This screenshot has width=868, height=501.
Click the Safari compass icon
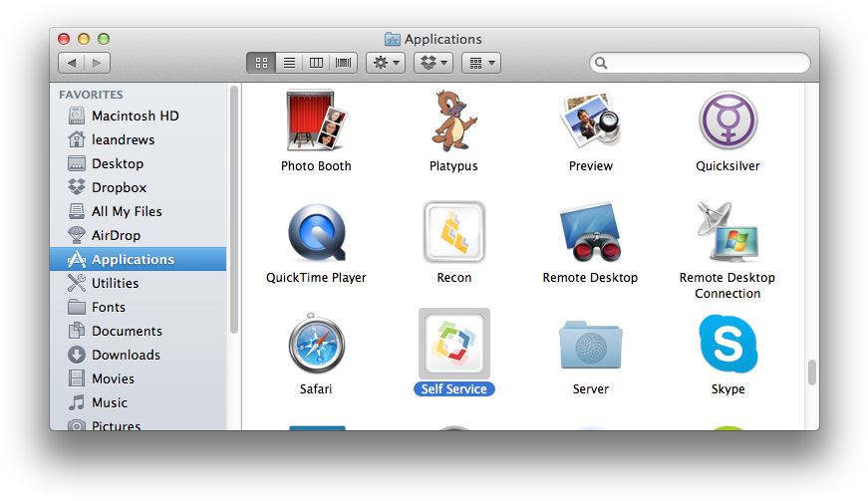click(x=317, y=344)
